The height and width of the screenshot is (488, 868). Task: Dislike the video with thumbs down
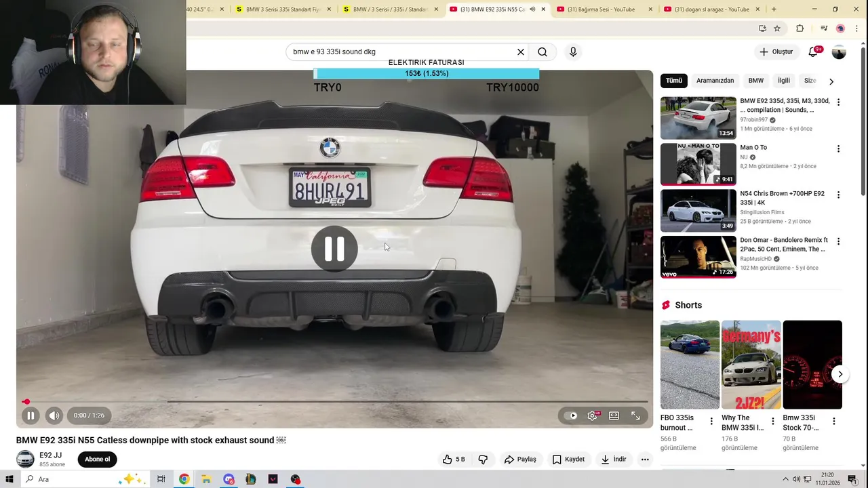pyautogui.click(x=483, y=460)
